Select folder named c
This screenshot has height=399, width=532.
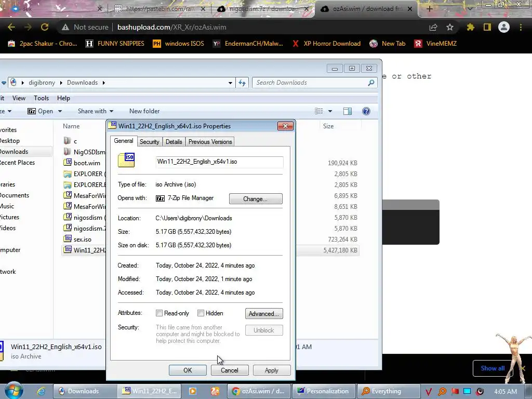coord(75,141)
